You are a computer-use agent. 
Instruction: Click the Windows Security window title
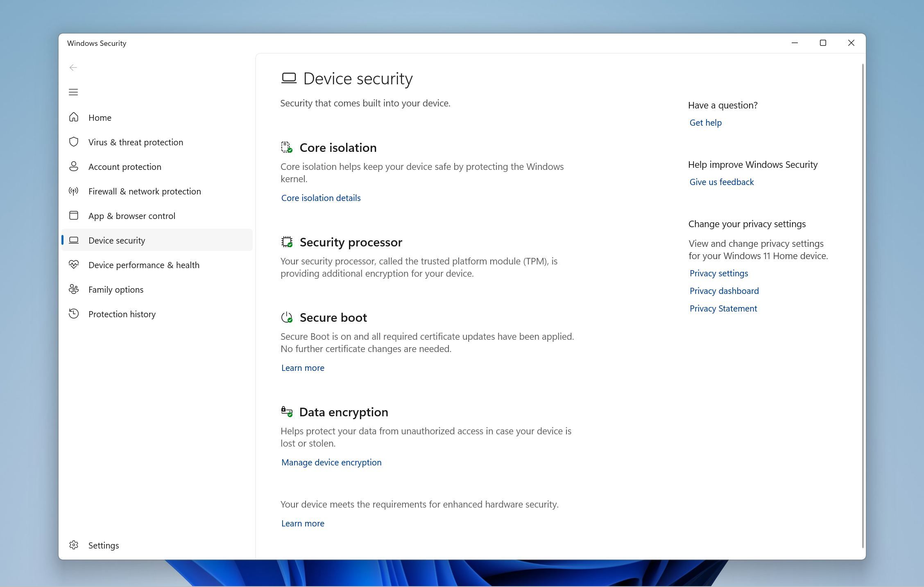tap(97, 43)
